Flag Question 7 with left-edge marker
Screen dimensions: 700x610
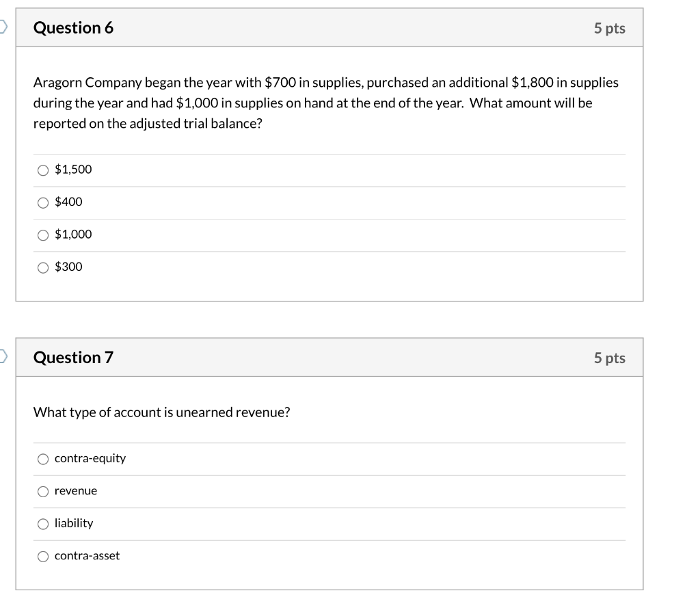click(x=3, y=357)
